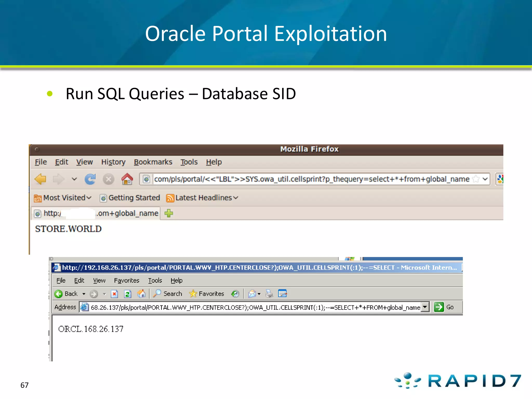Image resolution: width=532 pixels, height=399 pixels.
Task: Click Internet Explorer Edit page icon
Action: coord(282,294)
